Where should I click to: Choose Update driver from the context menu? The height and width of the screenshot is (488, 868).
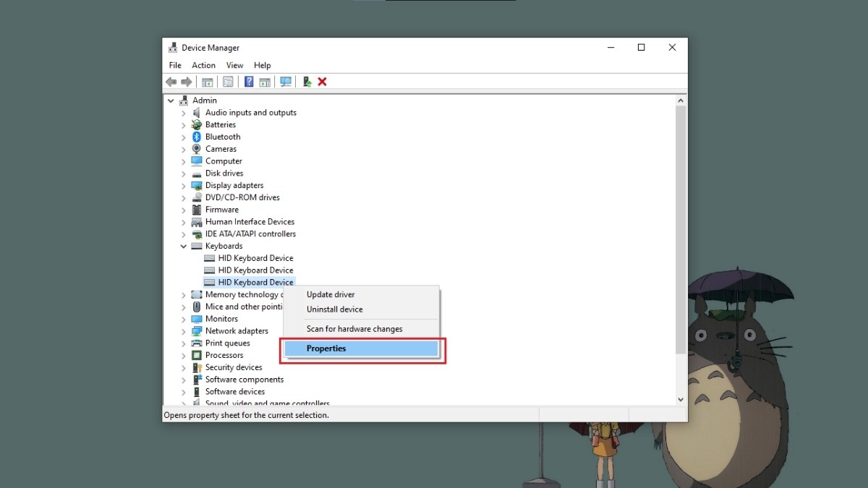360,294
